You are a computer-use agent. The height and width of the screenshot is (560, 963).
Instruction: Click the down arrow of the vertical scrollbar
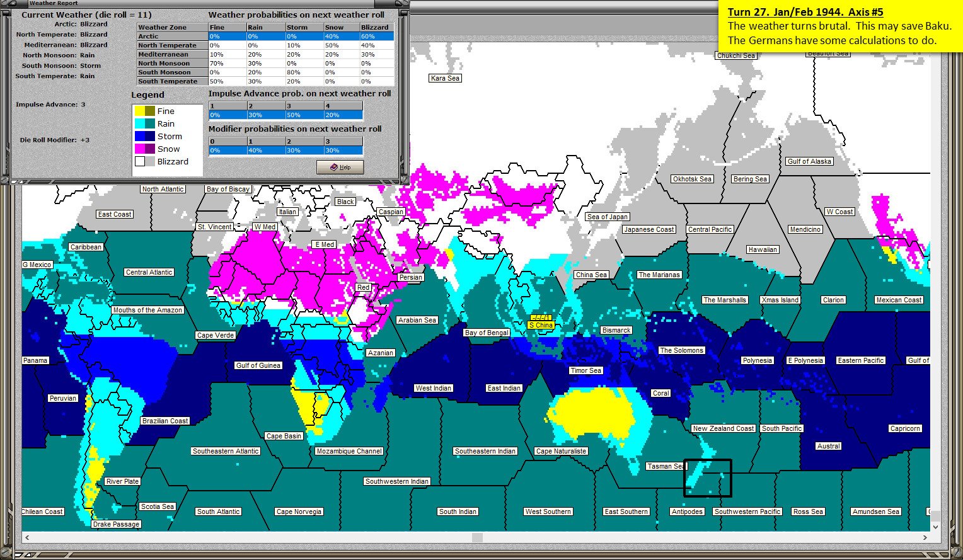click(935, 527)
